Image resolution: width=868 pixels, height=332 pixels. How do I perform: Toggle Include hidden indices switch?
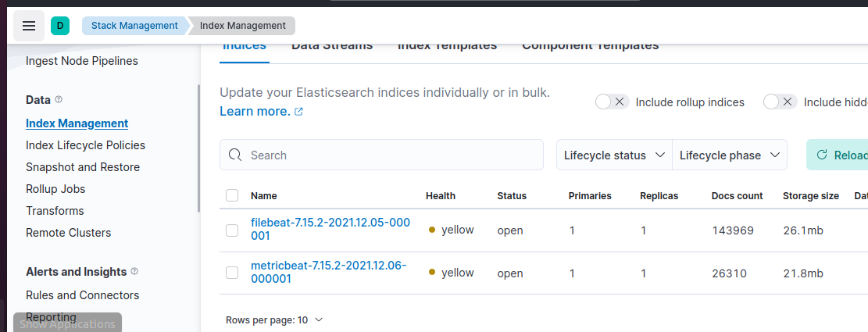pos(780,102)
